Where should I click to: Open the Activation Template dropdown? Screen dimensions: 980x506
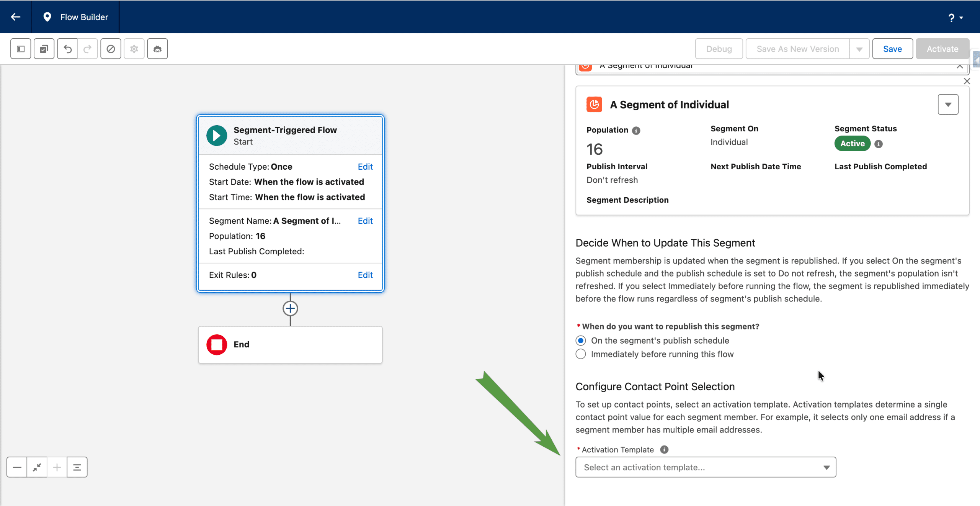706,467
